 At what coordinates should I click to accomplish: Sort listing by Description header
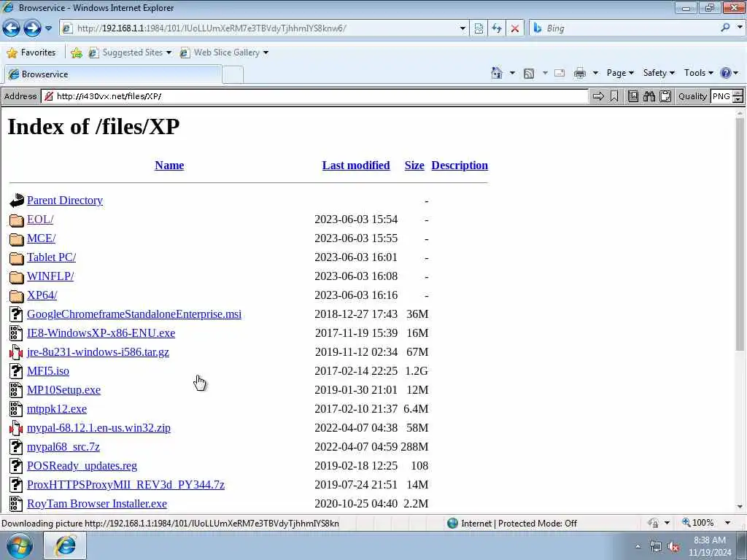click(460, 166)
